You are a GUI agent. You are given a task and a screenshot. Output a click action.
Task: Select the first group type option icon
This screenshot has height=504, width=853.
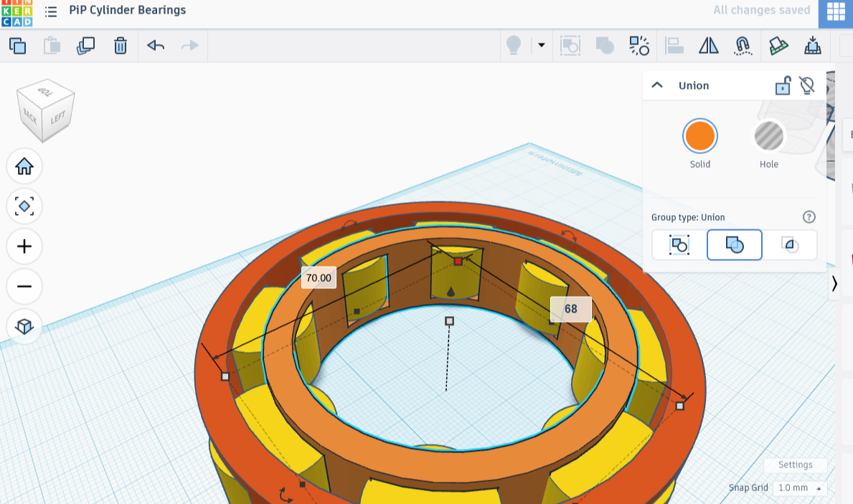tap(679, 245)
